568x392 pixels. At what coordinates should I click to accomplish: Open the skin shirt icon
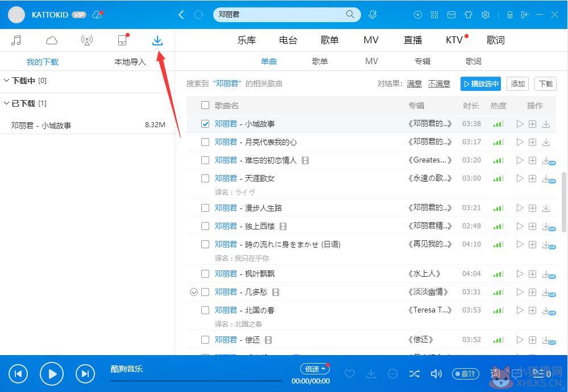tap(469, 15)
